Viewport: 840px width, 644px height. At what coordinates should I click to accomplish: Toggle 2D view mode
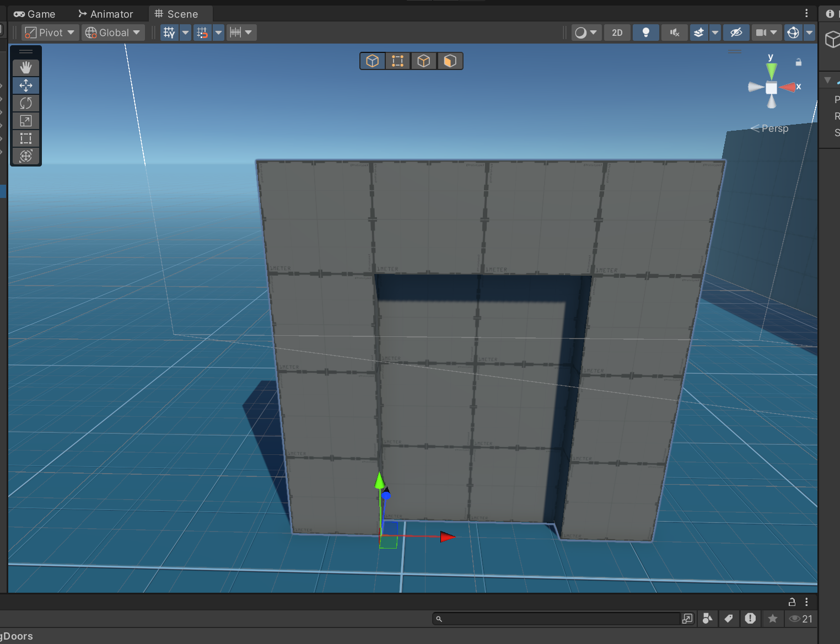[x=617, y=33]
